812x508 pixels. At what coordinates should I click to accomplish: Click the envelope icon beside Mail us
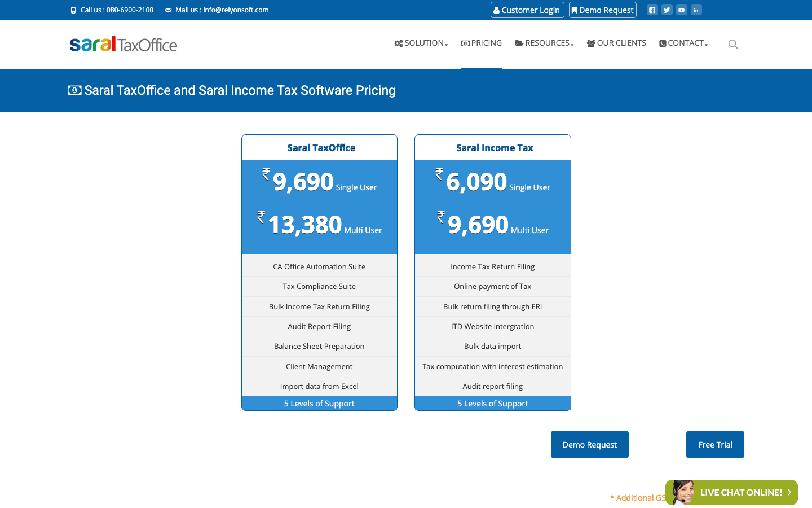coord(168,10)
